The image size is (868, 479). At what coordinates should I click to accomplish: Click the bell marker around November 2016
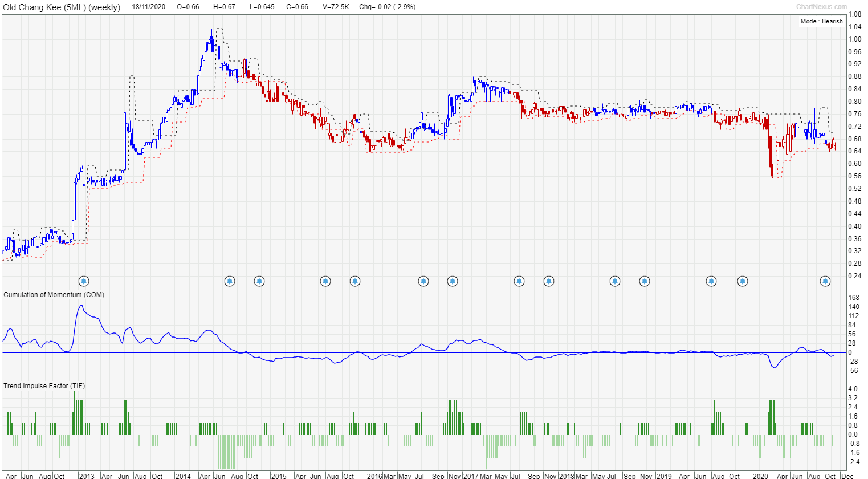pyautogui.click(x=453, y=281)
